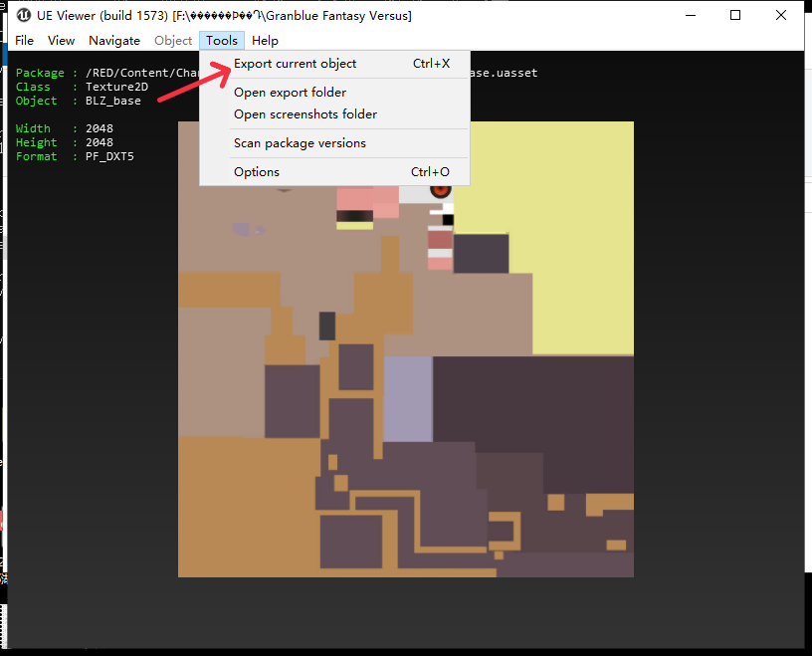812x656 pixels.
Task: Click the Texture2D class value
Action: point(117,87)
